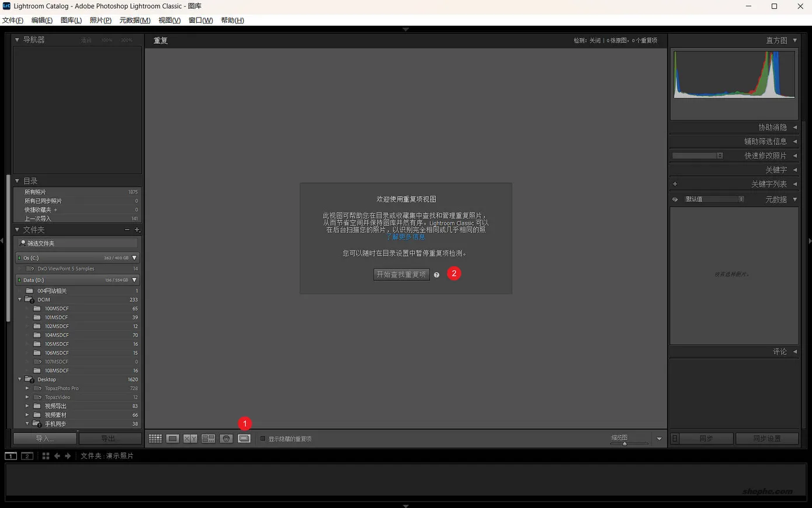Expand the 快速修改照片 panel
This screenshot has height=508, width=812.
point(795,156)
